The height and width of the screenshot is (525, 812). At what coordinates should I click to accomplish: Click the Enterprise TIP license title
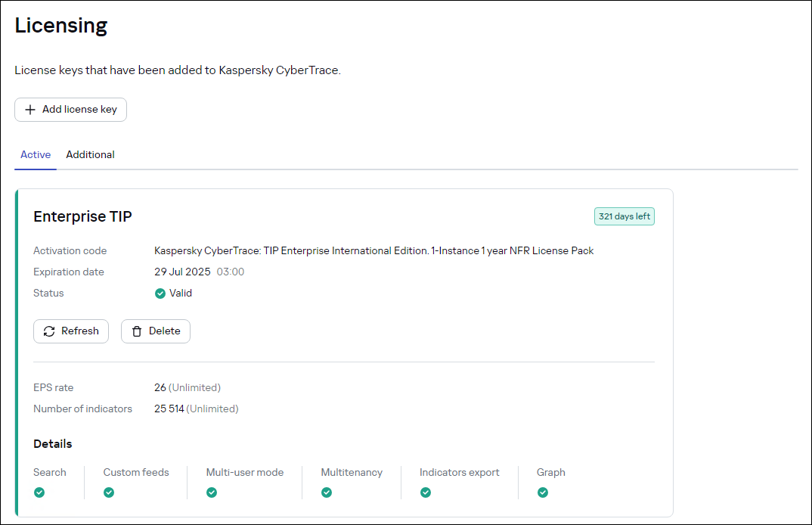tap(82, 216)
